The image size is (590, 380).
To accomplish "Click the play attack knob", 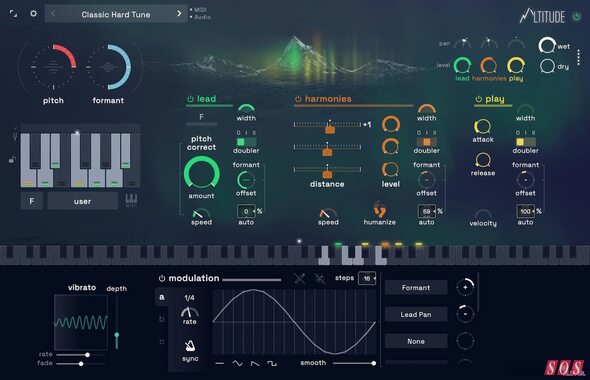I will (x=482, y=127).
